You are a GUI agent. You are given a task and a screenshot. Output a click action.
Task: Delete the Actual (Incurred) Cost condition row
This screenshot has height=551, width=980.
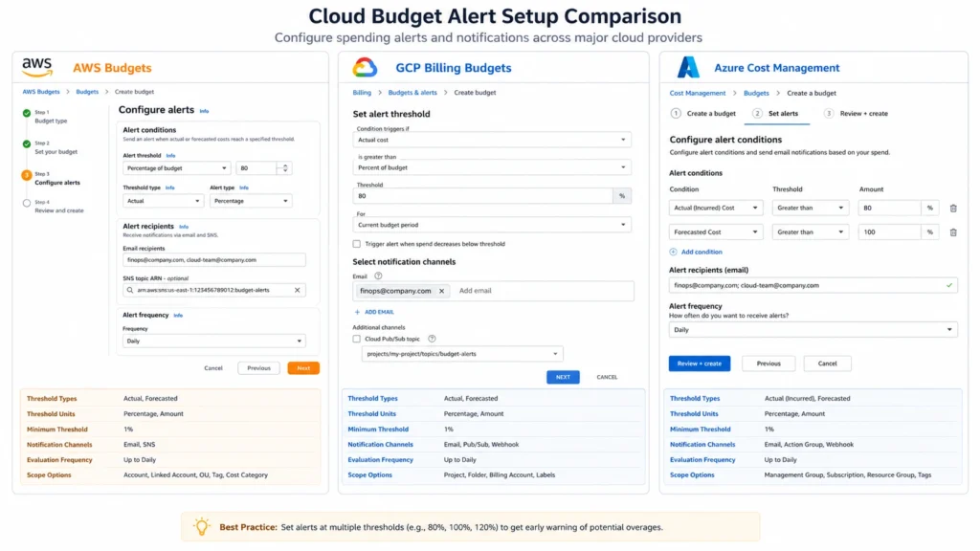pos(953,208)
